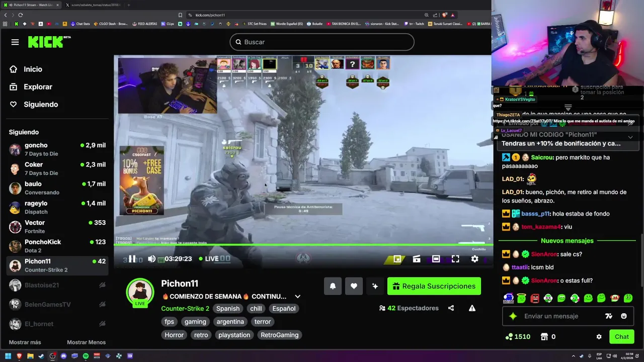
Task: Enter fullscreen video mode
Action: (455, 259)
